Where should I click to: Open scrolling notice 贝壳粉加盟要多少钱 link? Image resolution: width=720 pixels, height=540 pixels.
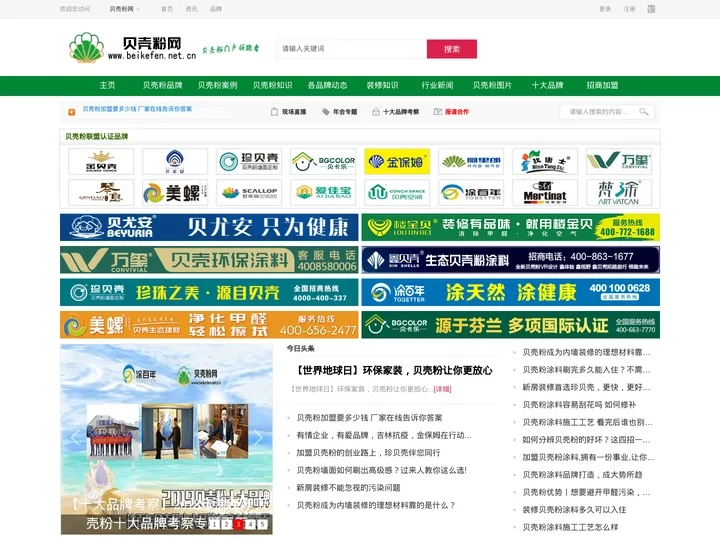137,109
